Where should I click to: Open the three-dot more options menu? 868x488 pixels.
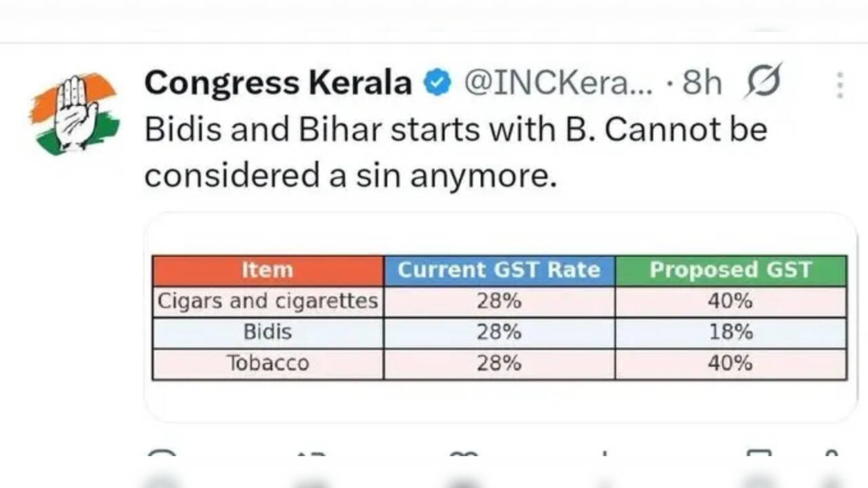(840, 86)
